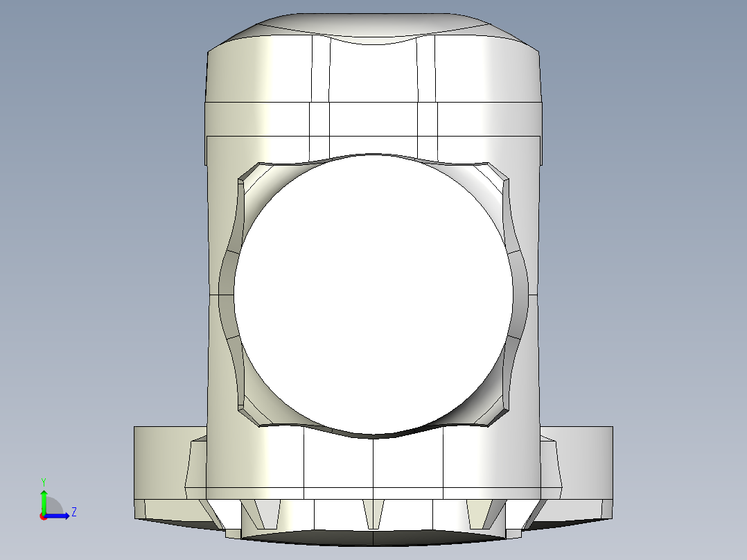
Task: Click the blue Z label beside the triad
Action: (x=73, y=512)
